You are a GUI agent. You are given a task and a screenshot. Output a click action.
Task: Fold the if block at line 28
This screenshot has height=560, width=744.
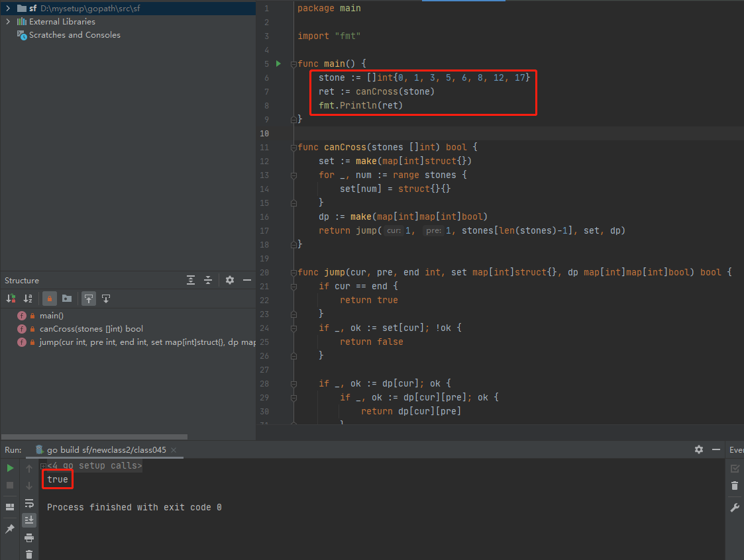click(x=293, y=384)
